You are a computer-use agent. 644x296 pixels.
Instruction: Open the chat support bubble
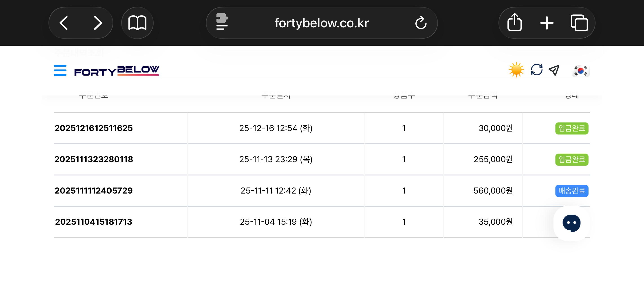click(571, 223)
